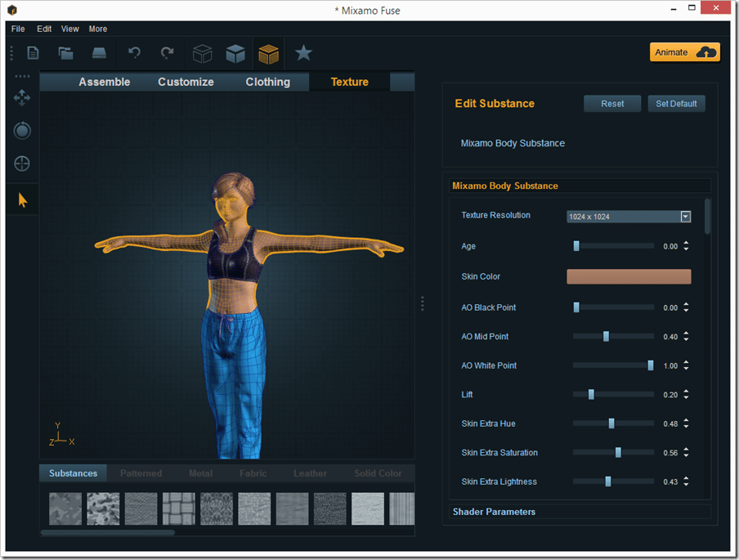This screenshot has width=739, height=560.
Task: Select the basket weave substance thumbnail
Action: (179, 508)
